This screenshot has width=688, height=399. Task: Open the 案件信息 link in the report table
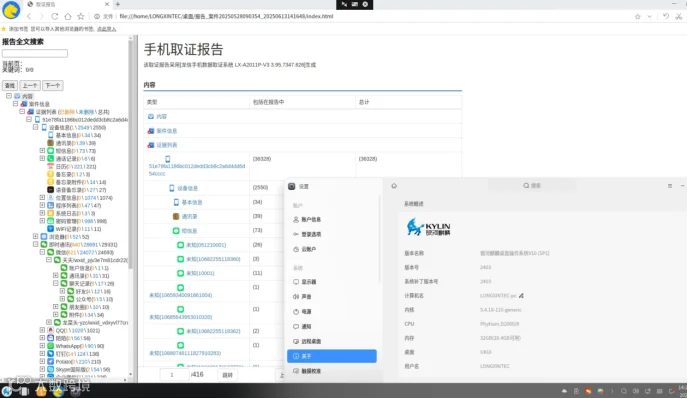167,131
